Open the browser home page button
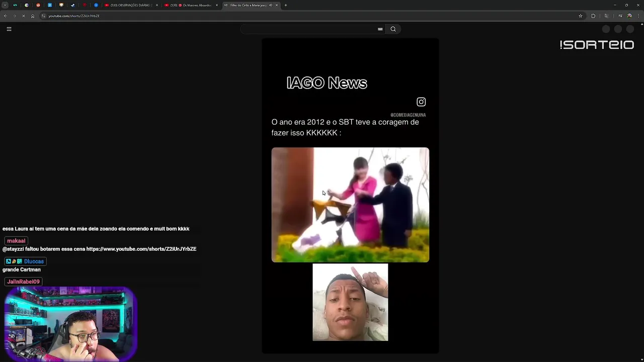 [x=33, y=16]
